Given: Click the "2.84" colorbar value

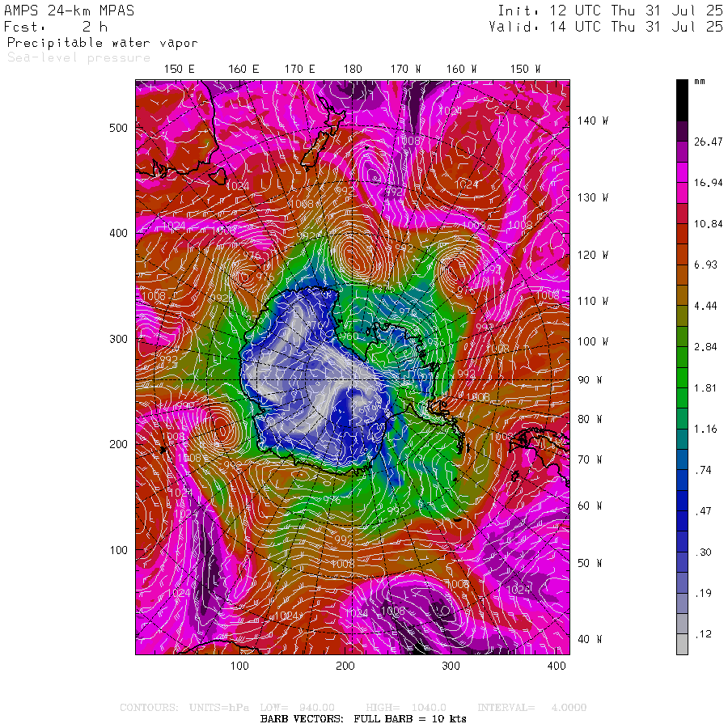Looking at the screenshot, I should [x=705, y=346].
